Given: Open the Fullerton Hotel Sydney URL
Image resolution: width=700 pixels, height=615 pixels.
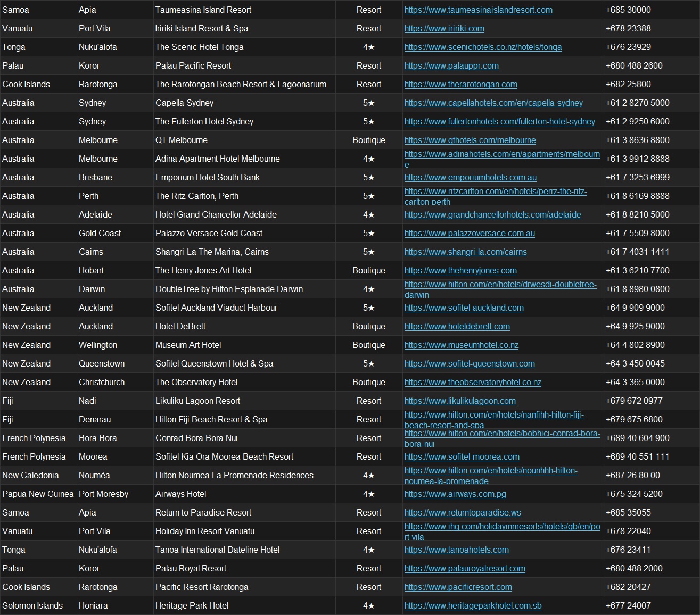Looking at the screenshot, I should [500, 121].
